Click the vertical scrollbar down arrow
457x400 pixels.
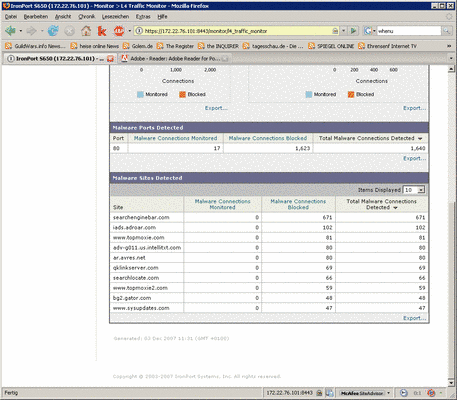[451, 383]
